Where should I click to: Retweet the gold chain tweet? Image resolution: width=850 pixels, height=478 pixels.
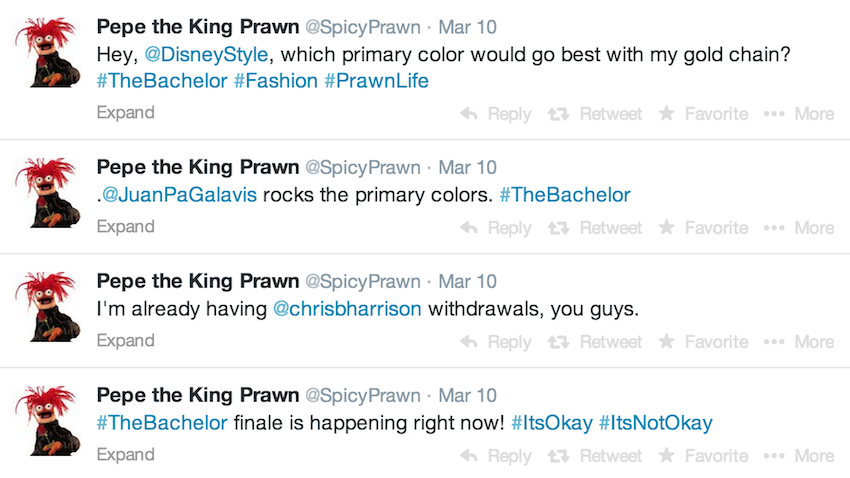[x=595, y=114]
